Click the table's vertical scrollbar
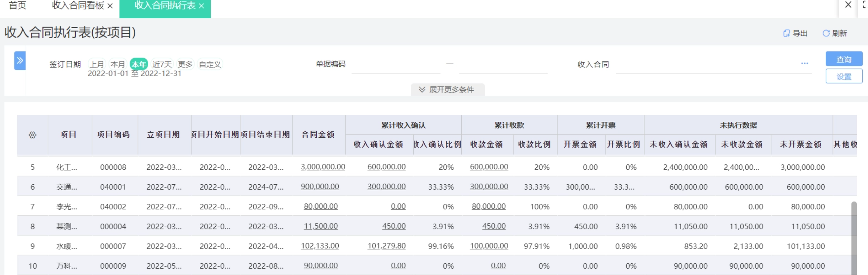This screenshot has width=868, height=275. click(x=854, y=237)
